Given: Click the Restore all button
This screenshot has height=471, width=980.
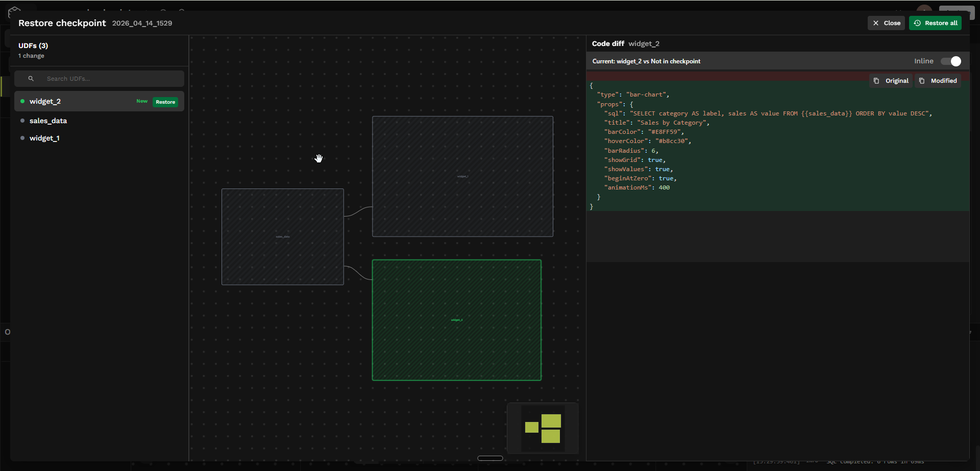Looking at the screenshot, I should click(936, 23).
